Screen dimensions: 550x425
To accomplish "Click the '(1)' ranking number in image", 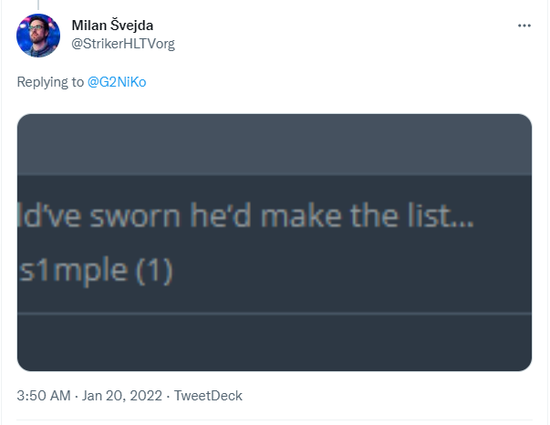I will [154, 270].
